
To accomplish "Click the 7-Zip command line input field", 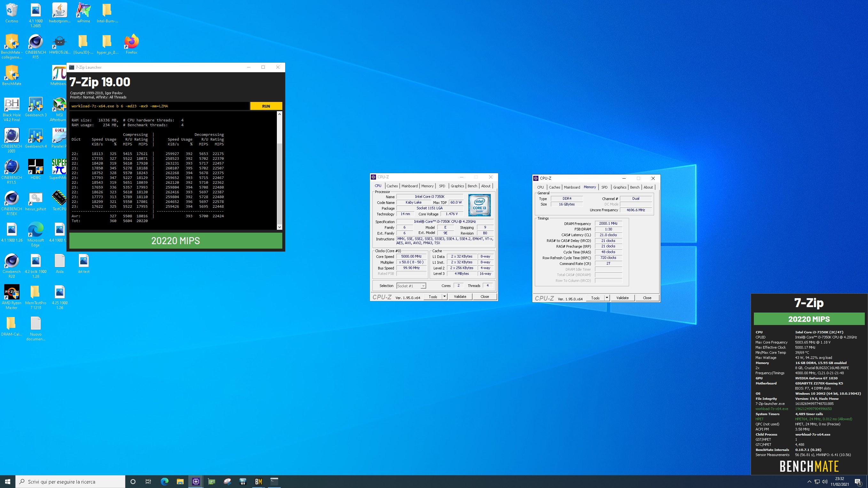I will pyautogui.click(x=159, y=106).
